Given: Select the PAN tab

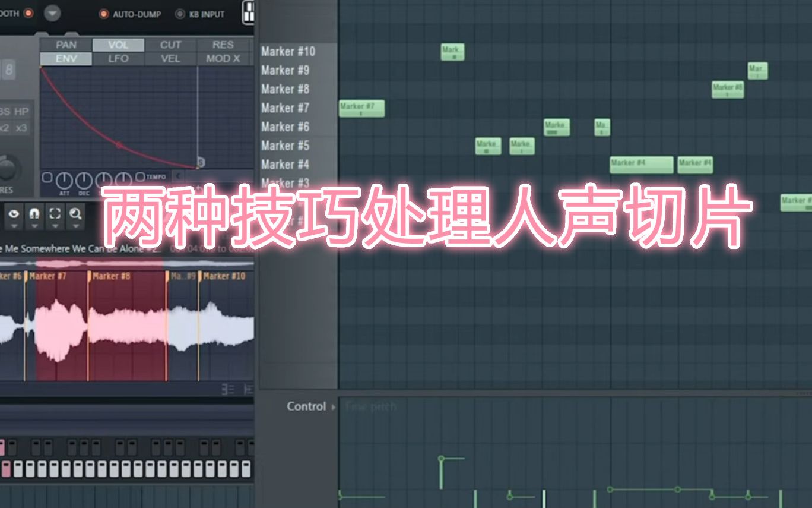Looking at the screenshot, I should (x=66, y=45).
